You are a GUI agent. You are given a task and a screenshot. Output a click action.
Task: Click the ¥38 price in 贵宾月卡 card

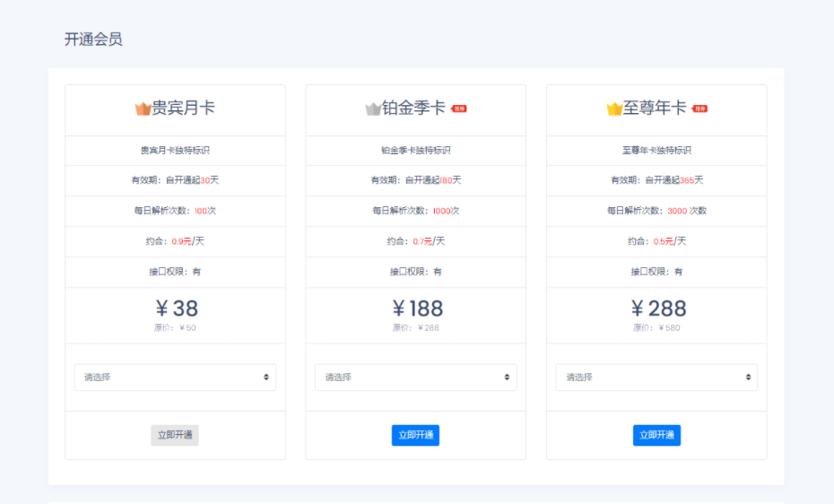point(176,308)
